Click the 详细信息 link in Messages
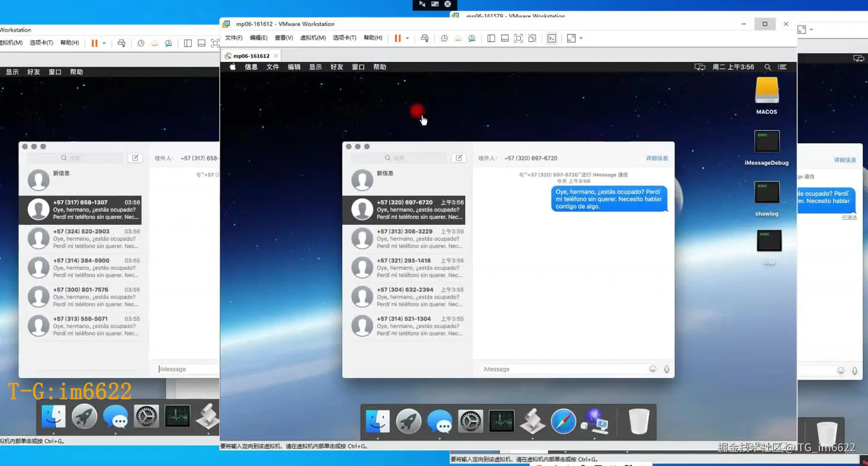Viewport: 868px width, 466px height. [x=656, y=158]
